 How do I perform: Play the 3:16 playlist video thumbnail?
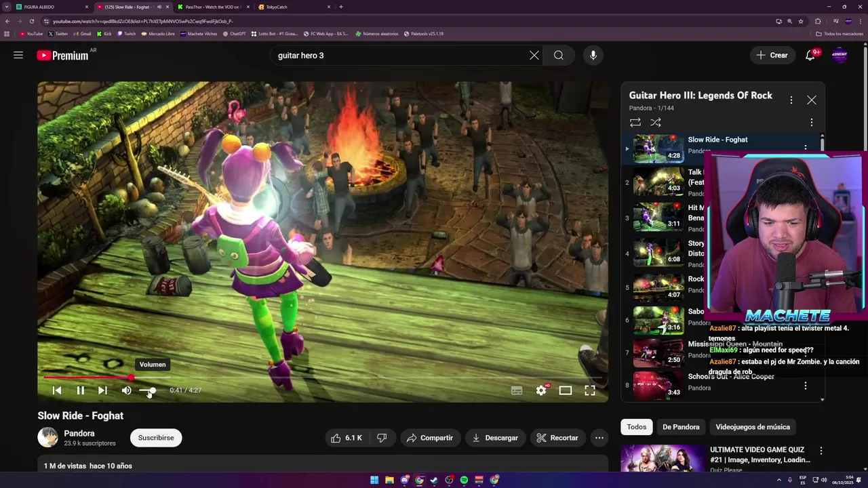point(658,320)
